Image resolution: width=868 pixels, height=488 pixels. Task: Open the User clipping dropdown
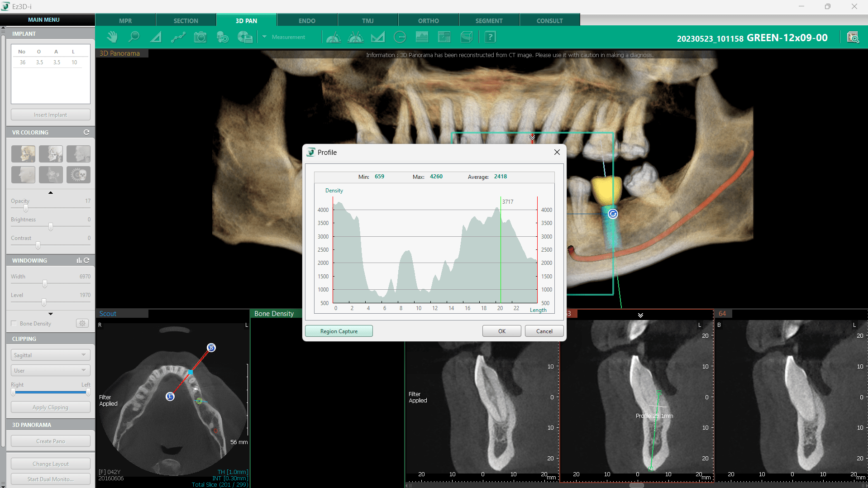pyautogui.click(x=50, y=370)
